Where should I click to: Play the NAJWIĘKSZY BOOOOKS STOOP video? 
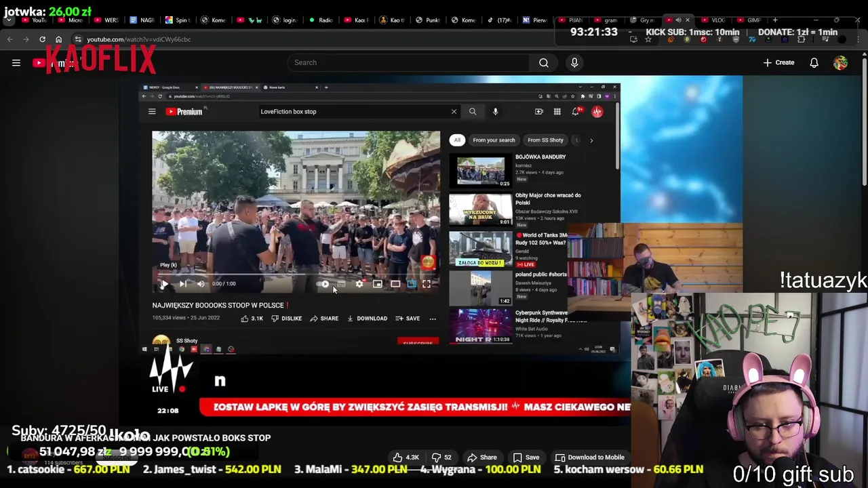[x=163, y=284]
